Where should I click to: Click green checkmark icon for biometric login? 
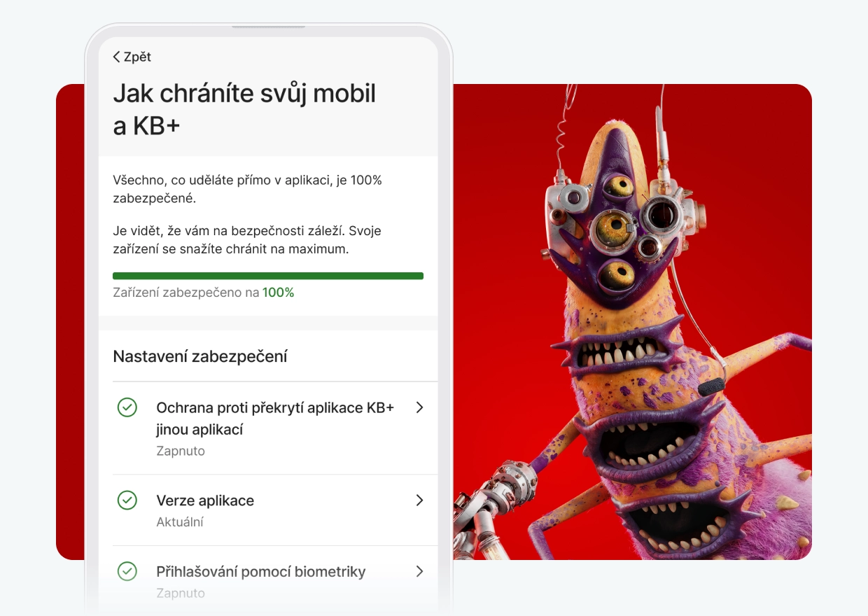point(127,571)
